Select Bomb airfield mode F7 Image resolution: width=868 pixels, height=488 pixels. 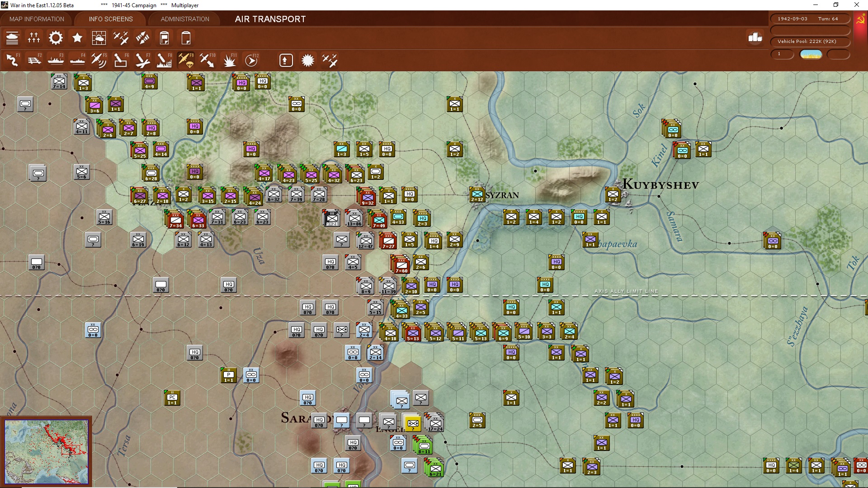pos(142,60)
